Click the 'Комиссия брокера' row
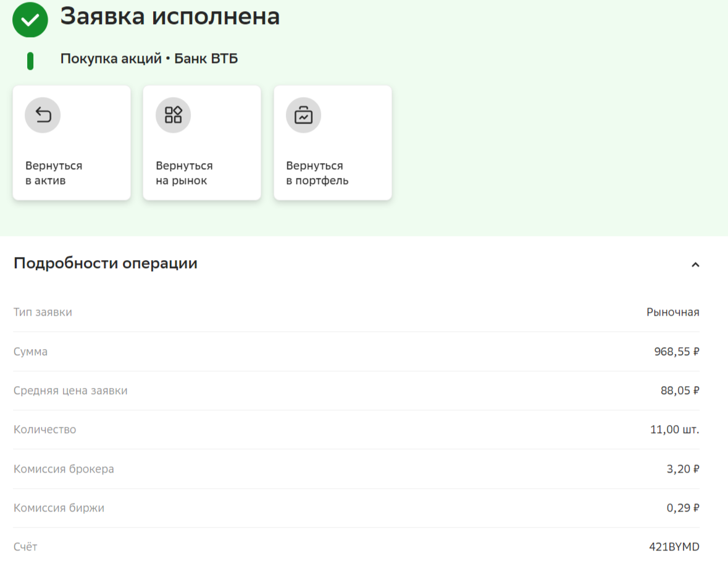The width and height of the screenshot is (728, 577). [356, 468]
